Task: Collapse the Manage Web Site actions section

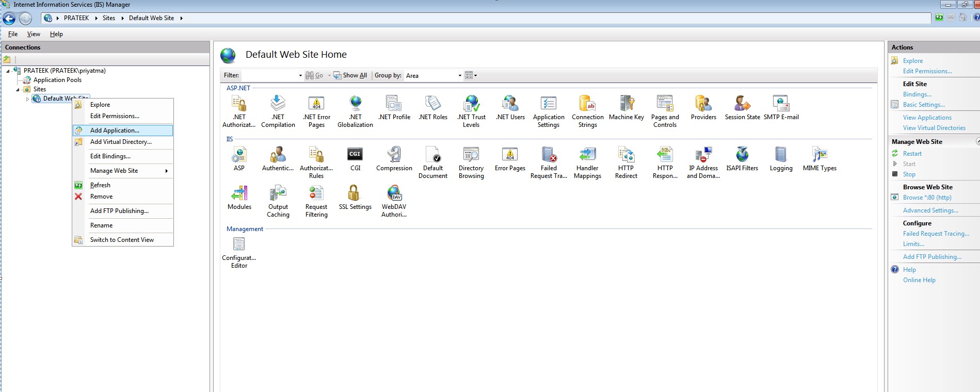Action: [x=977, y=141]
